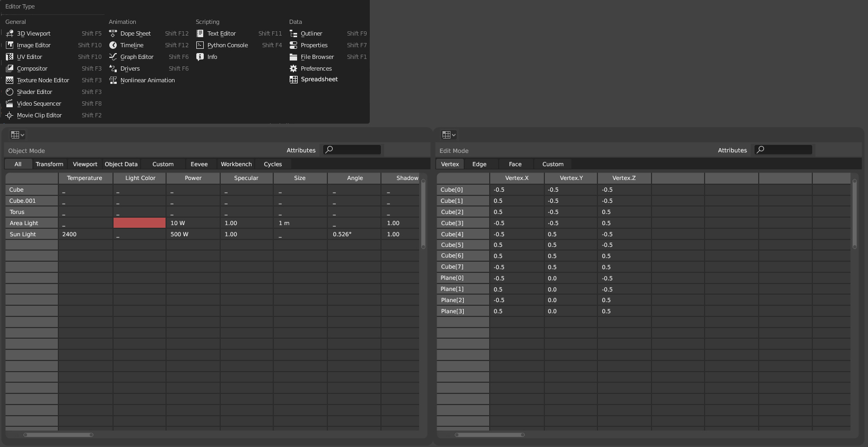
Task: Pick the UV Editor icon
Action: [10, 57]
